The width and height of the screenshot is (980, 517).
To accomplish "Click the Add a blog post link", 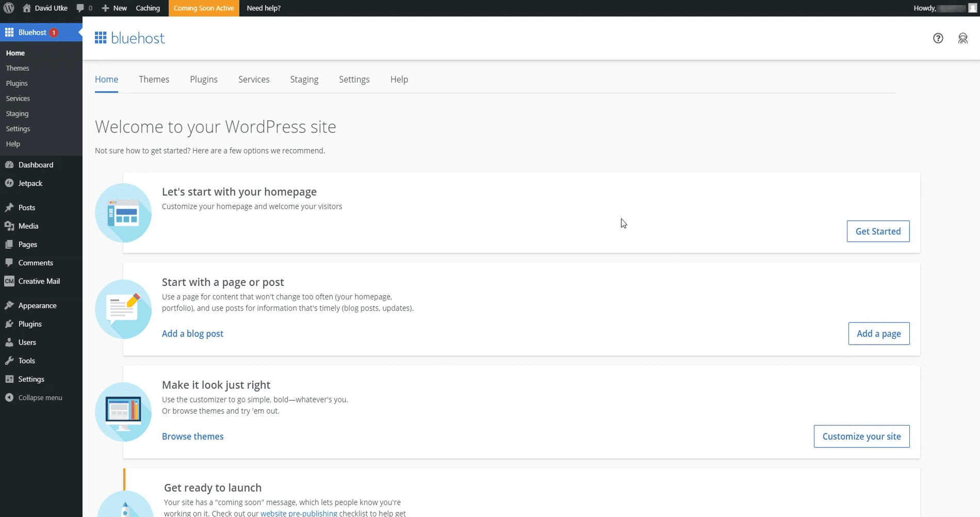I will (x=192, y=334).
